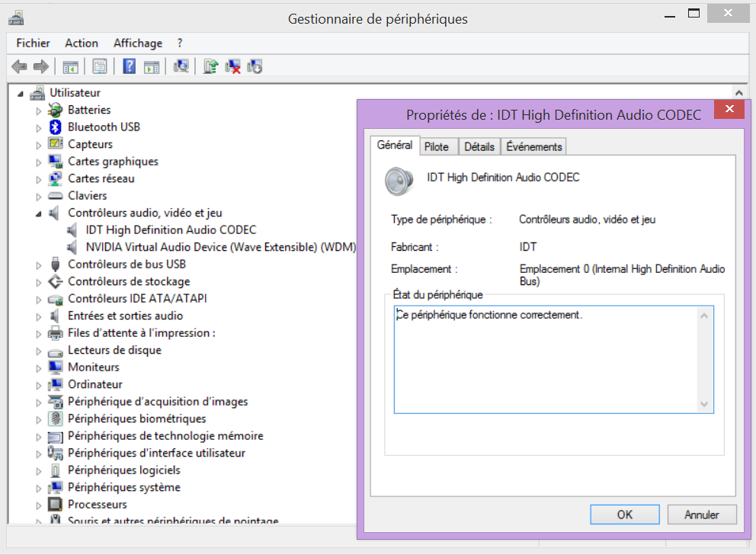Open the Fichier menu
The image size is (756, 555).
point(33,43)
